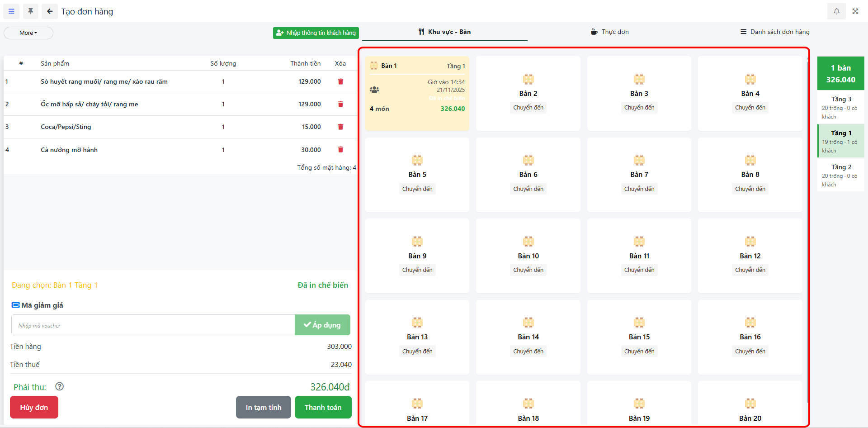Delete the Sò huyết item with trash icon
This screenshot has width=868, height=428.
tap(340, 81)
